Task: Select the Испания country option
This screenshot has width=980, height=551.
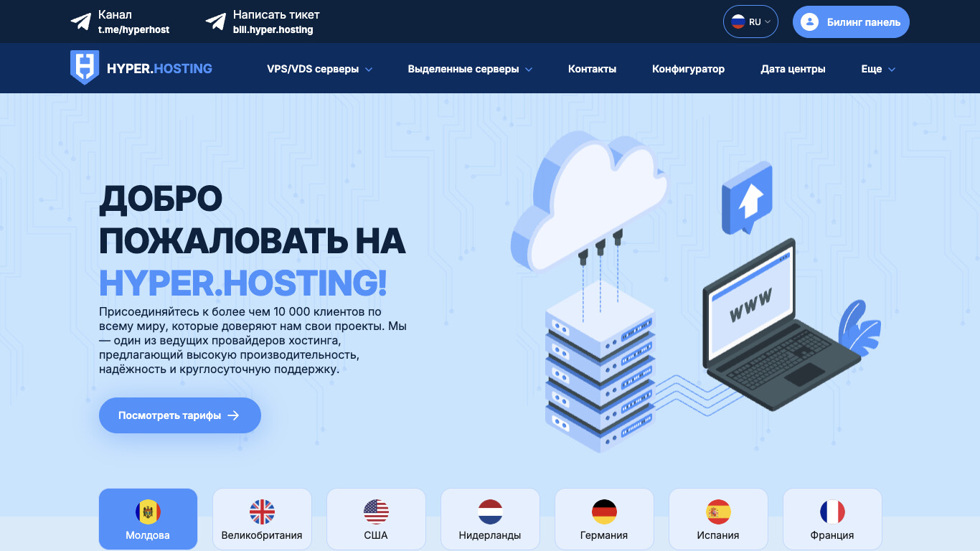Action: pos(718,519)
